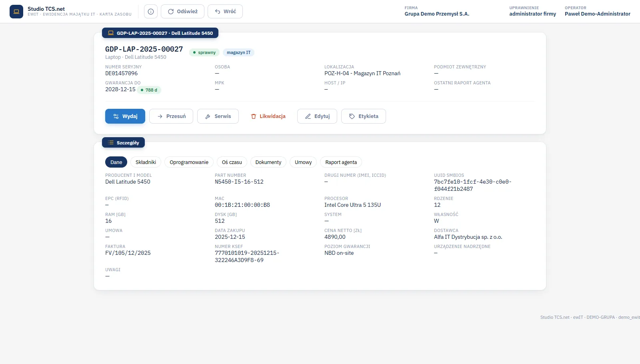
Task: Click location POZ-H-04 - Magazyn IT Poznań
Action: 362,73
